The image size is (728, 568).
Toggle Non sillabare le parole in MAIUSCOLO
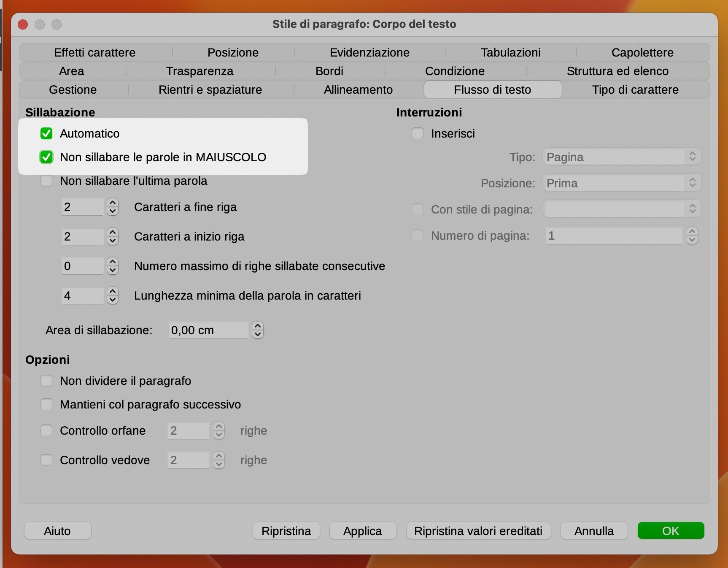coord(46,157)
